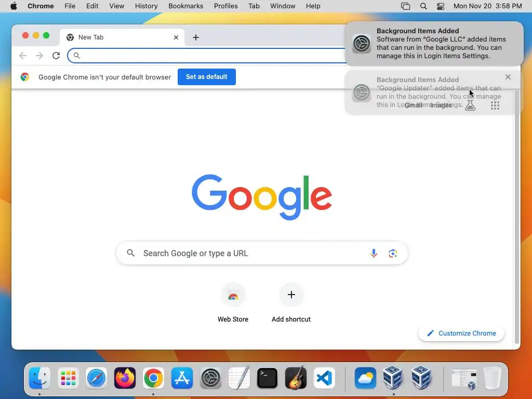
Task: Open Spotlight search in menu bar
Action: 423,6
